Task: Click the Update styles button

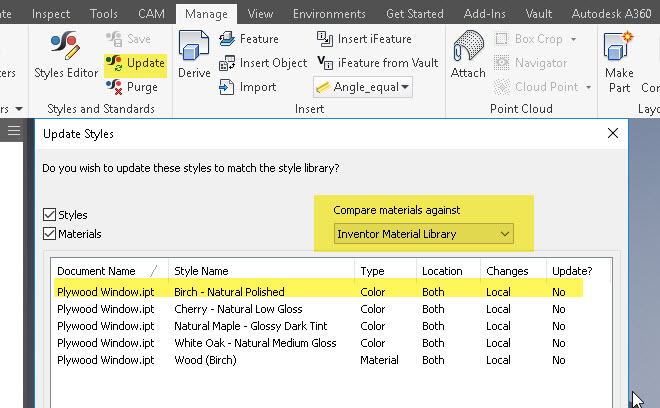Action: pos(135,63)
